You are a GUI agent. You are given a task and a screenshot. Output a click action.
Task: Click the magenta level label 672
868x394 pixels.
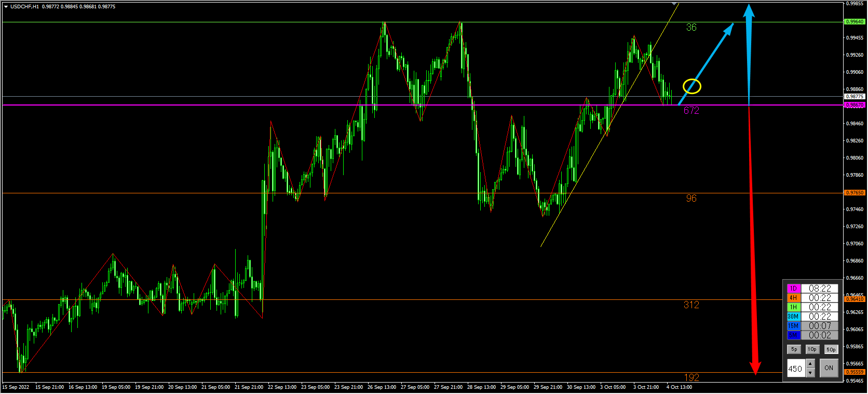pos(691,110)
